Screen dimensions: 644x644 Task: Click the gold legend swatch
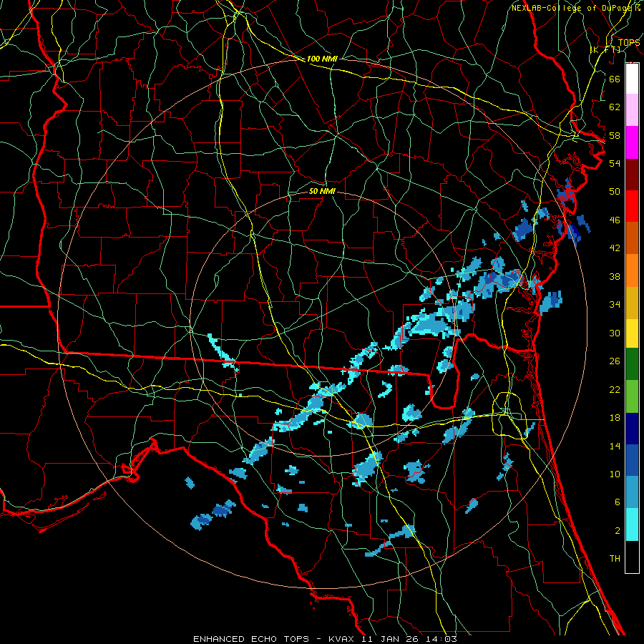632,303
